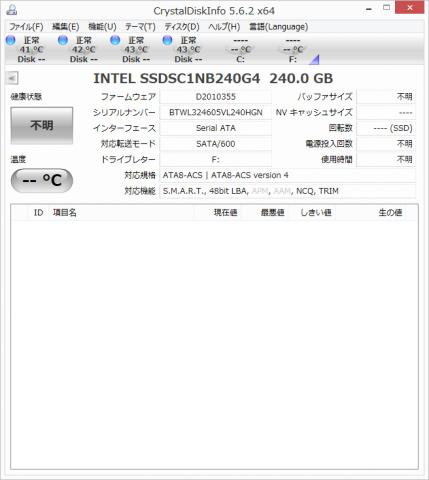
Task: Click the バッファサイズ value 不明
Action: click(x=386, y=97)
